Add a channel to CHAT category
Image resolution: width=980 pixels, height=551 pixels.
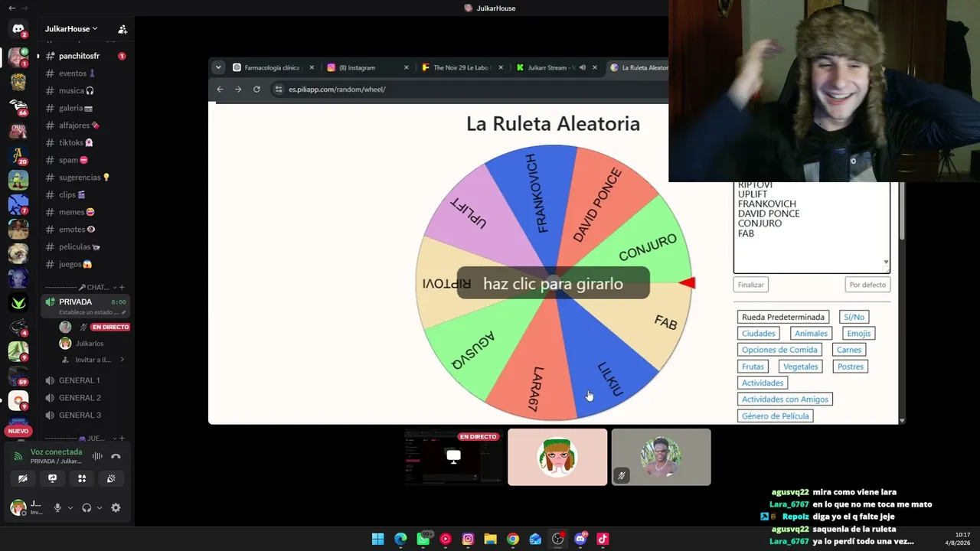(x=122, y=287)
